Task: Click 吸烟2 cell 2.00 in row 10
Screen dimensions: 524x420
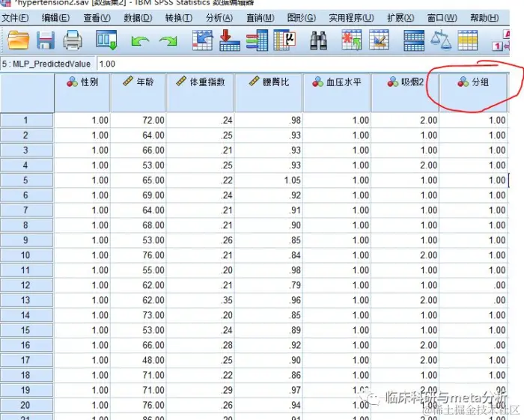Action: (405, 255)
